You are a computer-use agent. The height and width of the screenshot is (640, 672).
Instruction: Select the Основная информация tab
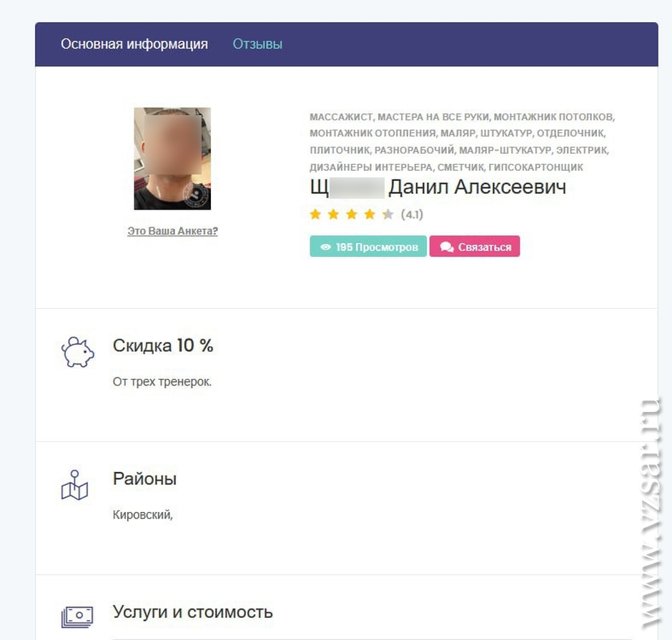pyautogui.click(x=134, y=44)
